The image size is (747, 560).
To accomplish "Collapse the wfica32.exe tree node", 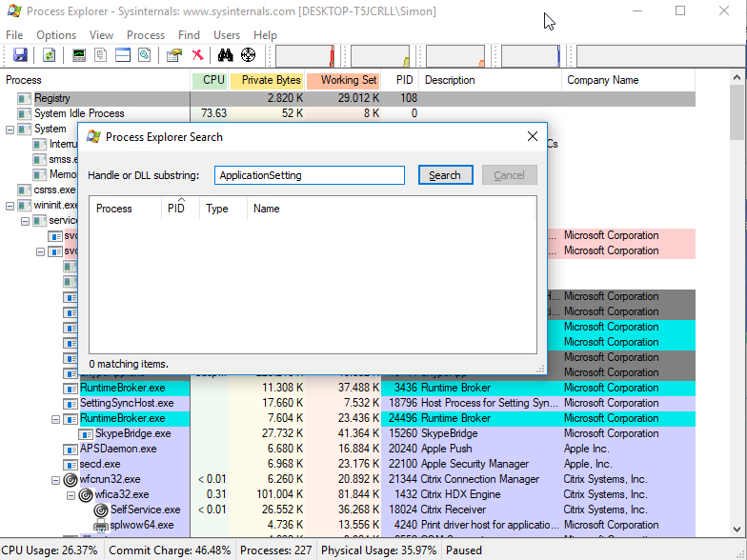I will click(x=71, y=495).
